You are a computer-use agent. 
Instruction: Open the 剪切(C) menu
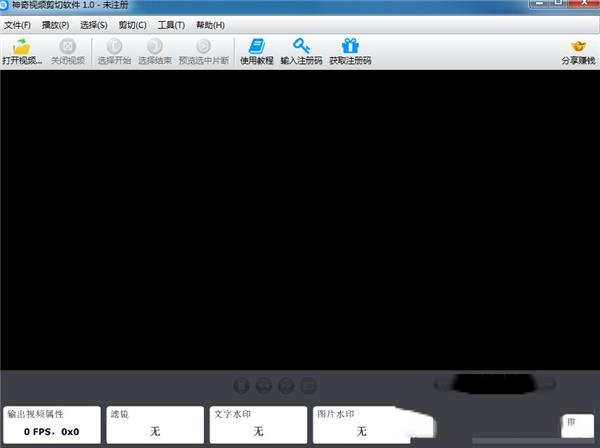pyautogui.click(x=132, y=24)
